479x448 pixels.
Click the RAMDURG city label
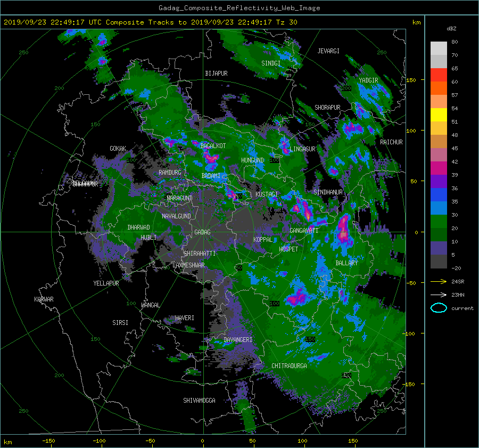point(170,173)
